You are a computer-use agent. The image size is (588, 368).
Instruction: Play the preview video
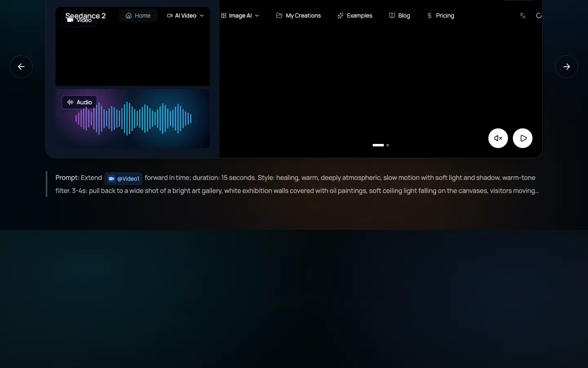point(523,138)
